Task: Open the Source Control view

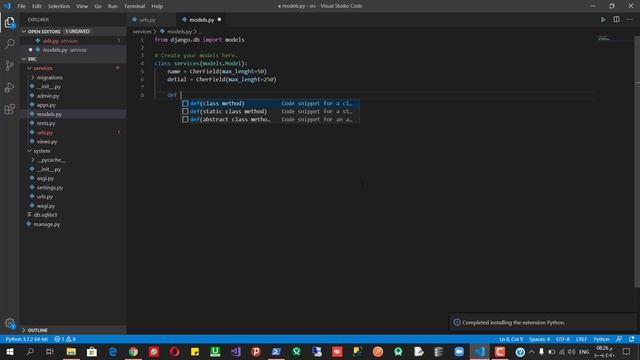Action: pyautogui.click(x=9, y=65)
